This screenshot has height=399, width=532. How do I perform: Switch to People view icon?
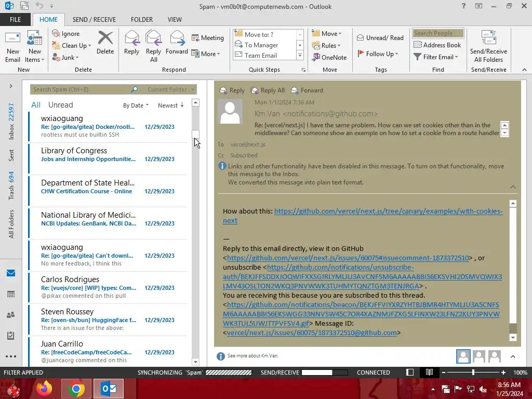(x=11, y=315)
